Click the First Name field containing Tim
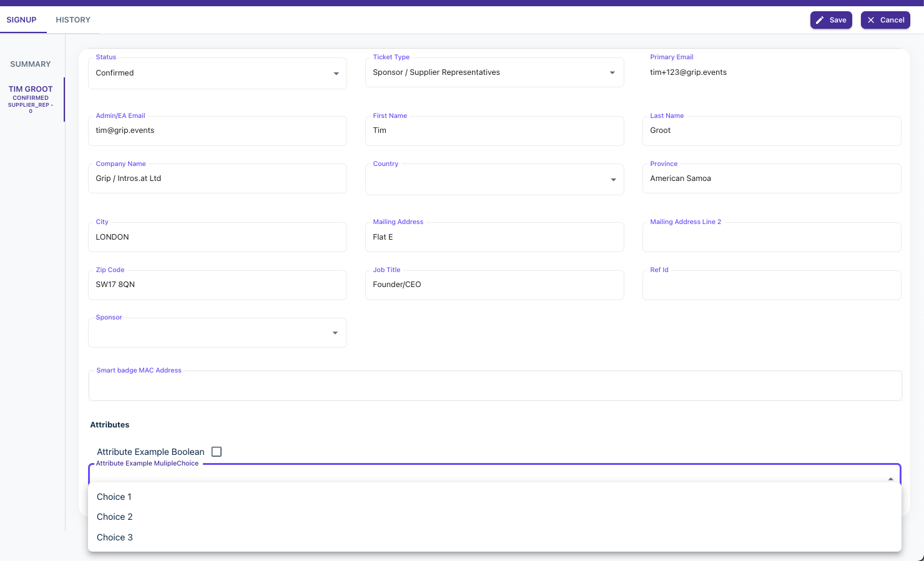This screenshot has width=924, height=561. coord(494,131)
